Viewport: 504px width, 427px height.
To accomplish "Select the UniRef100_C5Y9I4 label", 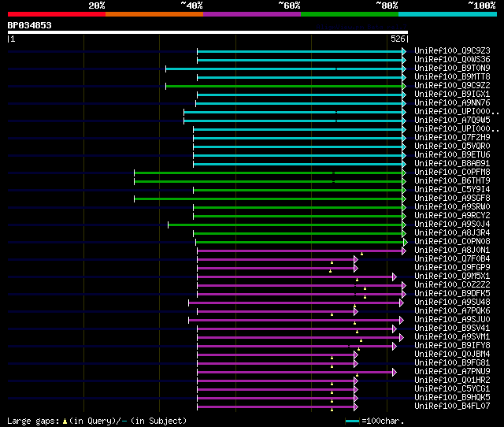I will point(452,190).
